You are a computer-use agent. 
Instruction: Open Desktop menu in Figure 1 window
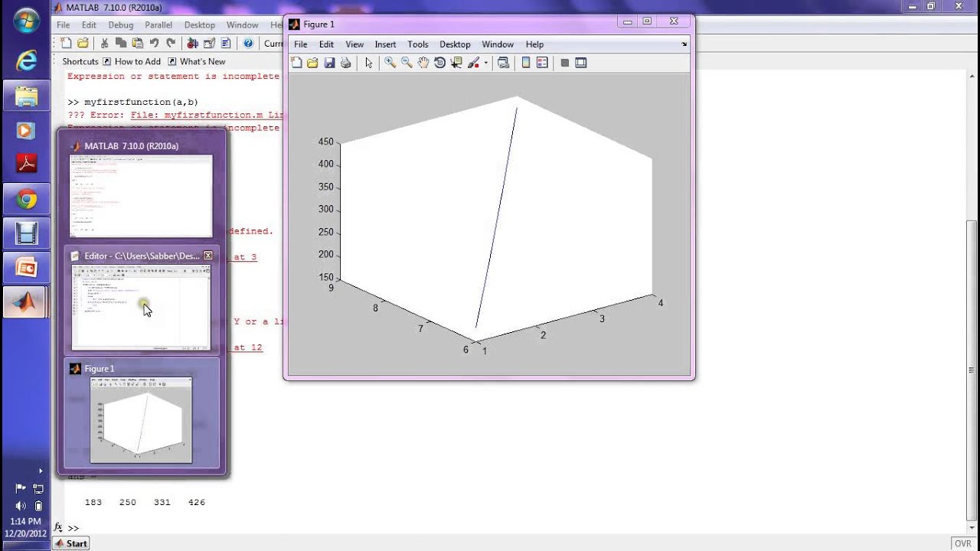pos(455,44)
